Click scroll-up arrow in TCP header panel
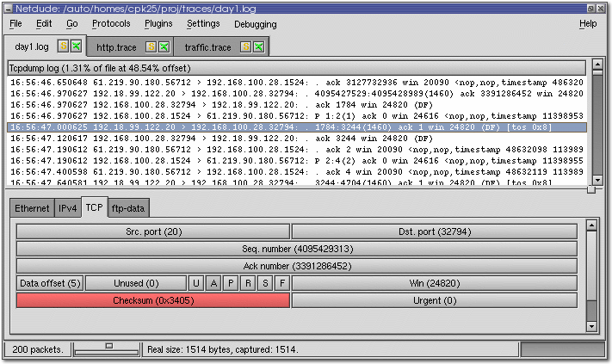 [x=591, y=225]
